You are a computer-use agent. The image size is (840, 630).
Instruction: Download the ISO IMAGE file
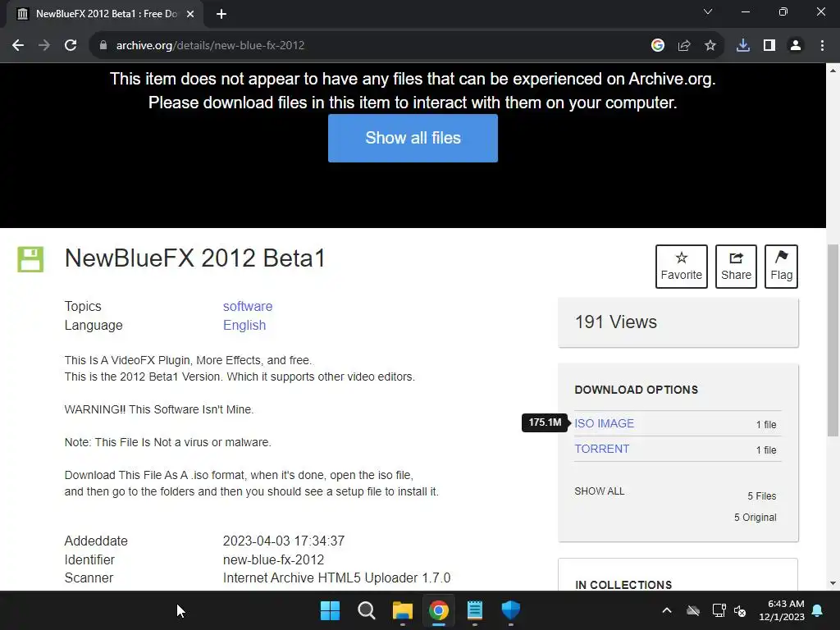(605, 423)
